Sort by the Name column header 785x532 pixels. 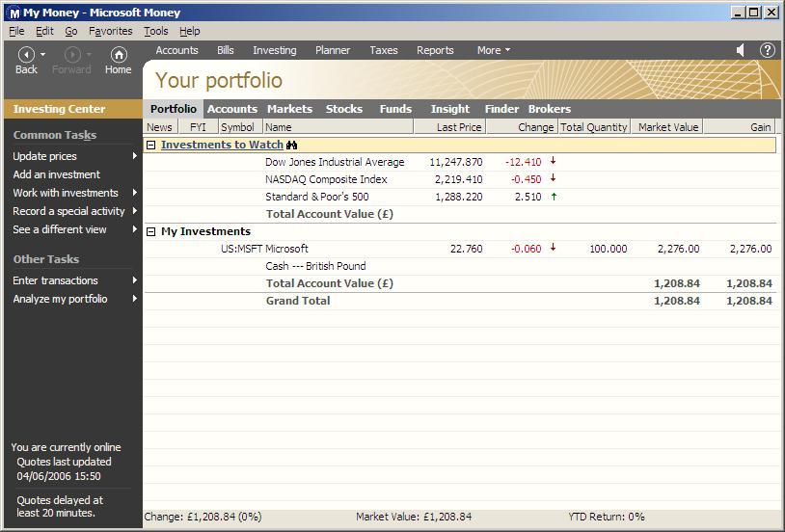coord(338,127)
